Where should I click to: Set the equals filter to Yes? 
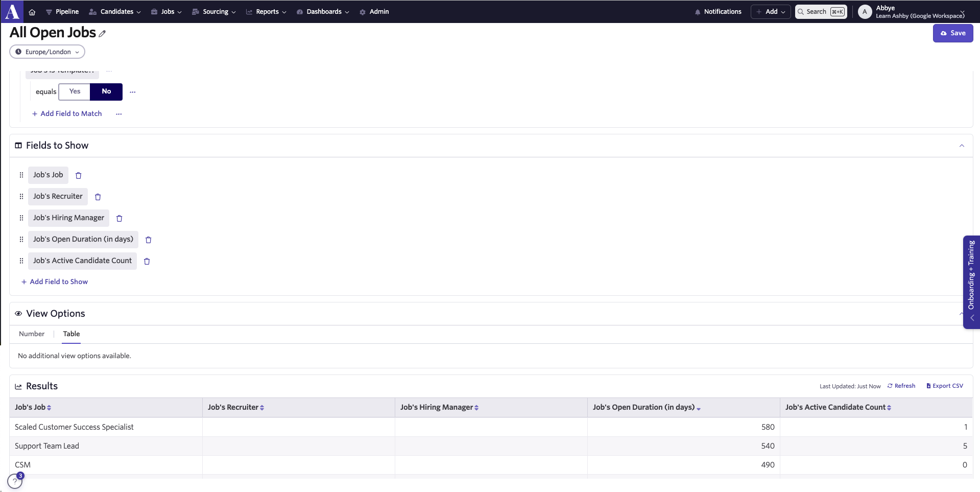click(75, 91)
